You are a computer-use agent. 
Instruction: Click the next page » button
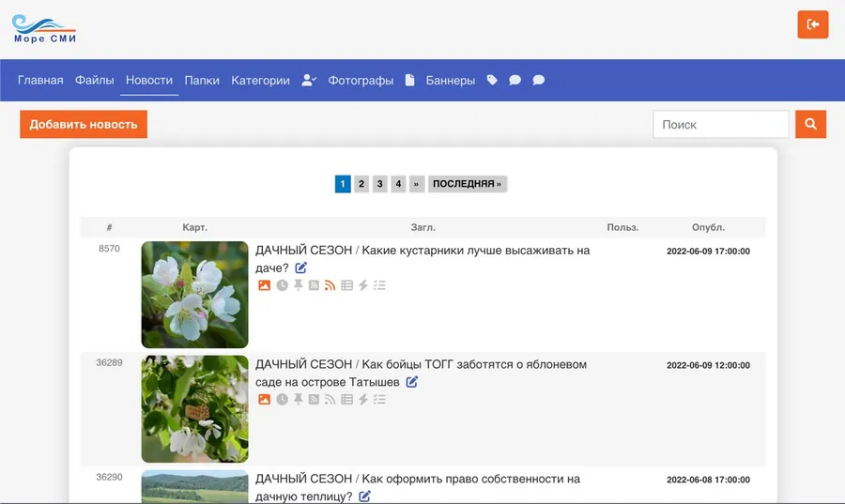point(416,184)
